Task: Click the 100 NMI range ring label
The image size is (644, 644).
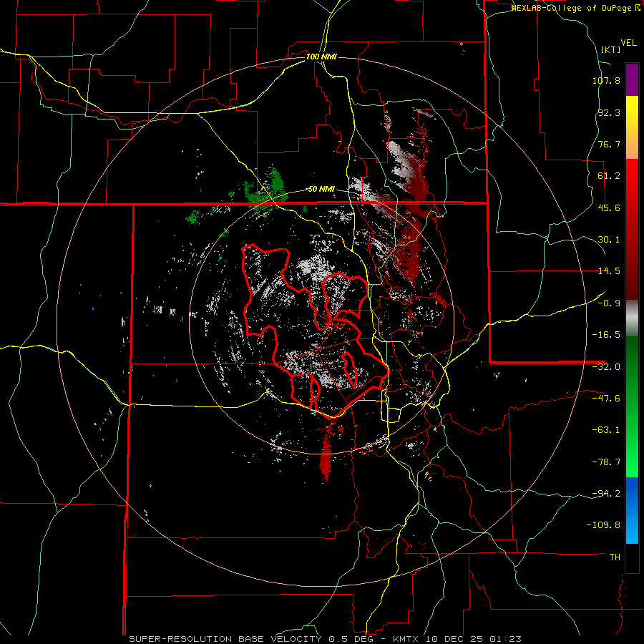Action: (321, 57)
